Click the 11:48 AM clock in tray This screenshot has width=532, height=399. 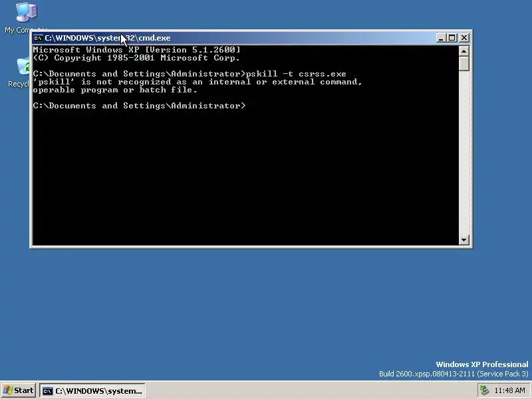tap(510, 391)
